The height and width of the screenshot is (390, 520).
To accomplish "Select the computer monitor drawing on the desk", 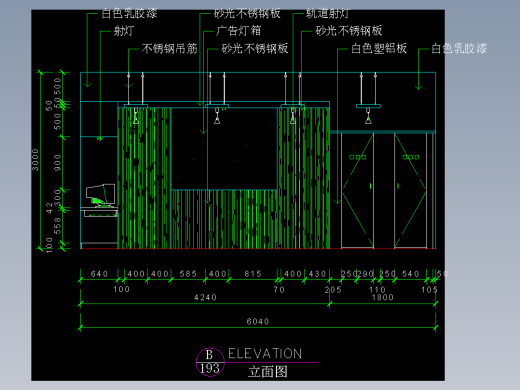I will 101,195.
